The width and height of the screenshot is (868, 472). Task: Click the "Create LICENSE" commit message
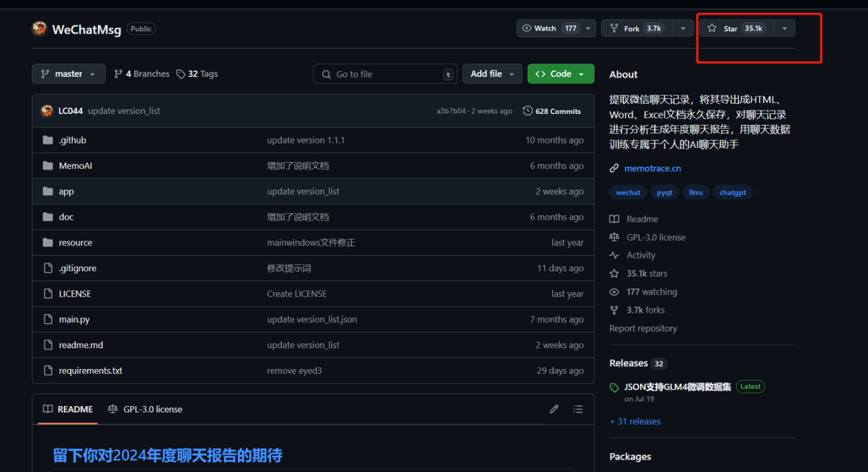tap(297, 294)
